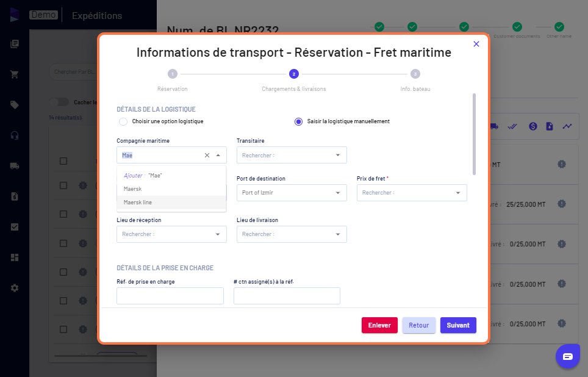This screenshot has width=588, height=377.
Task: Tick the header select-all checkbox in background list
Action: (x=63, y=161)
